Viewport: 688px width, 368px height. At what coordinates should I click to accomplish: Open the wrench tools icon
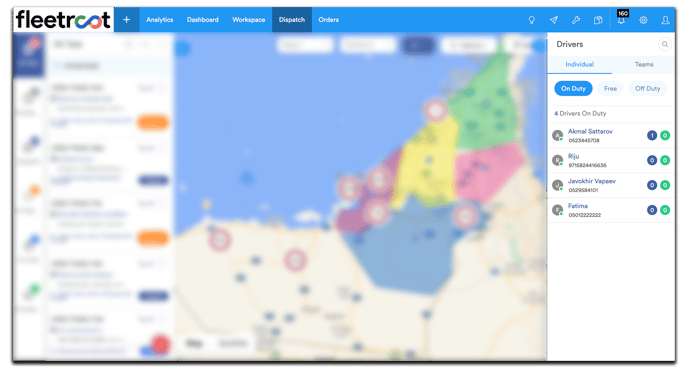point(576,20)
